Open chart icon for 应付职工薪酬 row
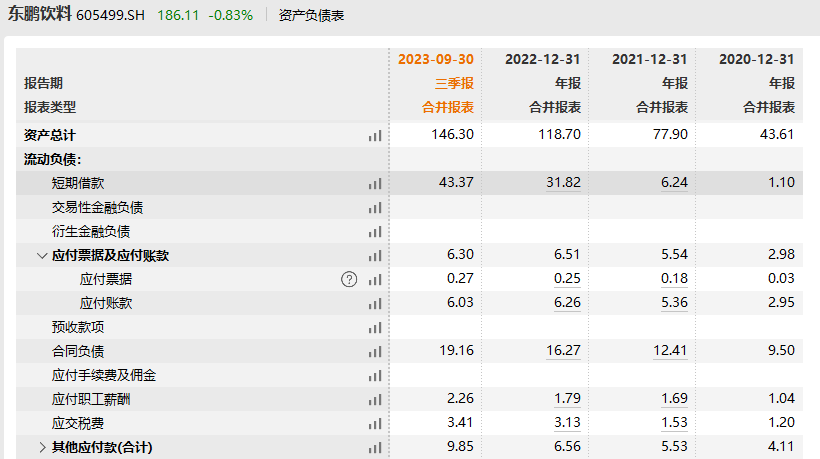The image size is (820, 459). (x=375, y=400)
